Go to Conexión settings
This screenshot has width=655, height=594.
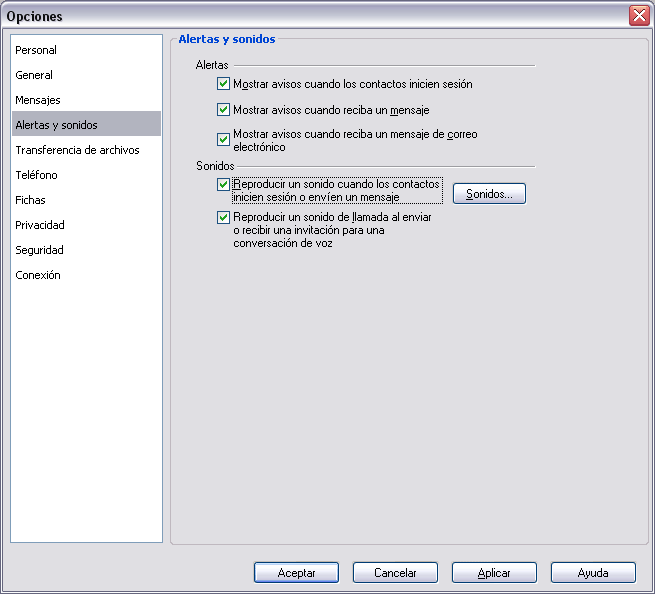point(86,275)
